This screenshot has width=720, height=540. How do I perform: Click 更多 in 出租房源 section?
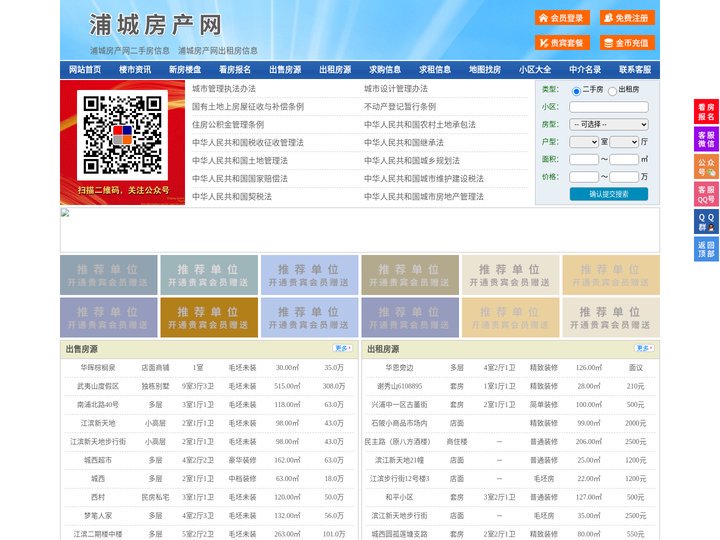644,349
